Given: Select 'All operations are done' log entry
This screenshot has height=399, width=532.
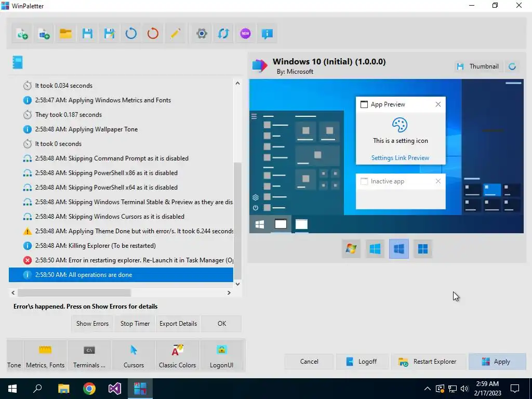Looking at the screenshot, I should point(121,275).
